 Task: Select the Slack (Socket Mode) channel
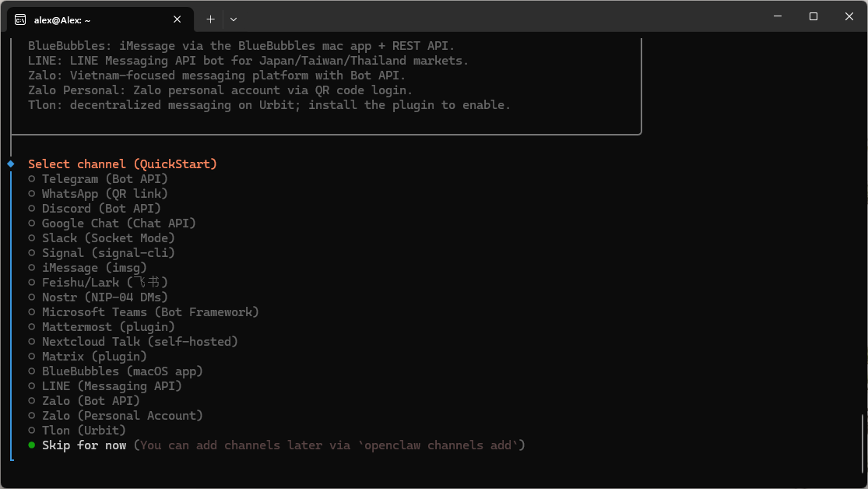[x=32, y=238]
